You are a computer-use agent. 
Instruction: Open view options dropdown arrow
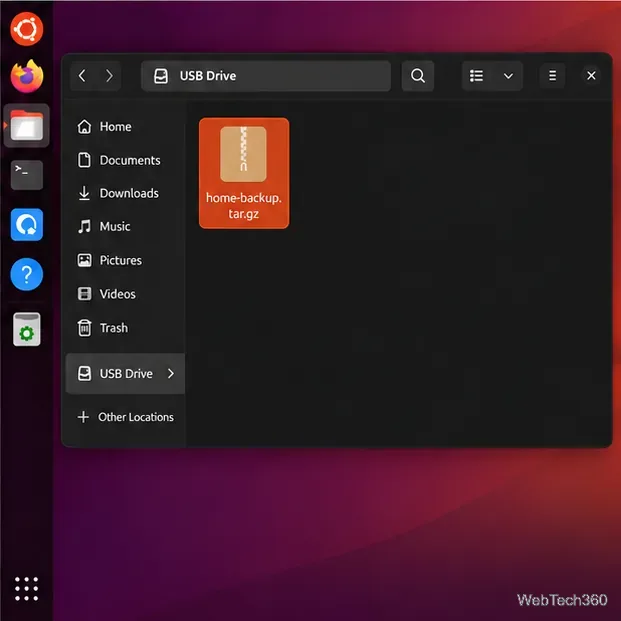click(x=508, y=76)
